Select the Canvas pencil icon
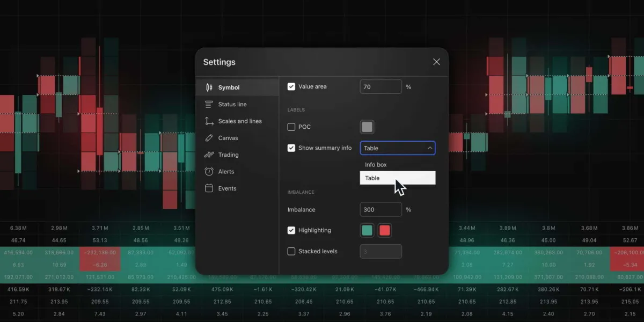The width and height of the screenshot is (644, 322). [209, 138]
